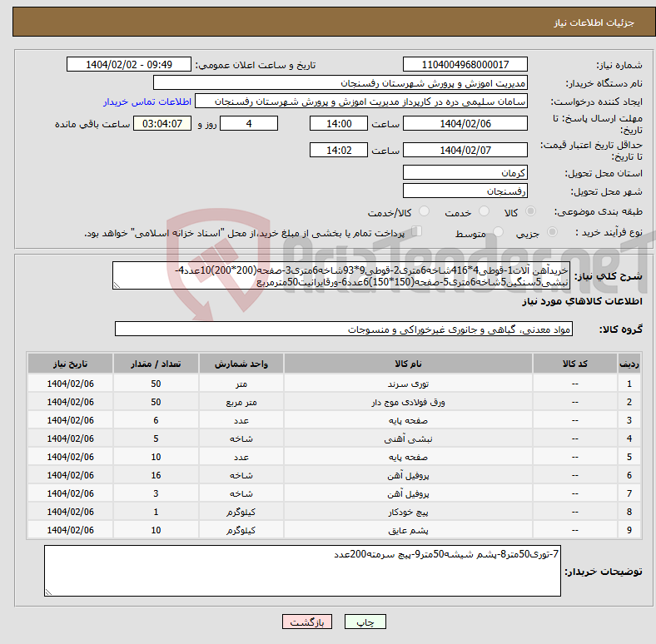Click the resize handle of description textarea
Viewport: 656px width, 644px height.
pyautogui.click(x=117, y=285)
